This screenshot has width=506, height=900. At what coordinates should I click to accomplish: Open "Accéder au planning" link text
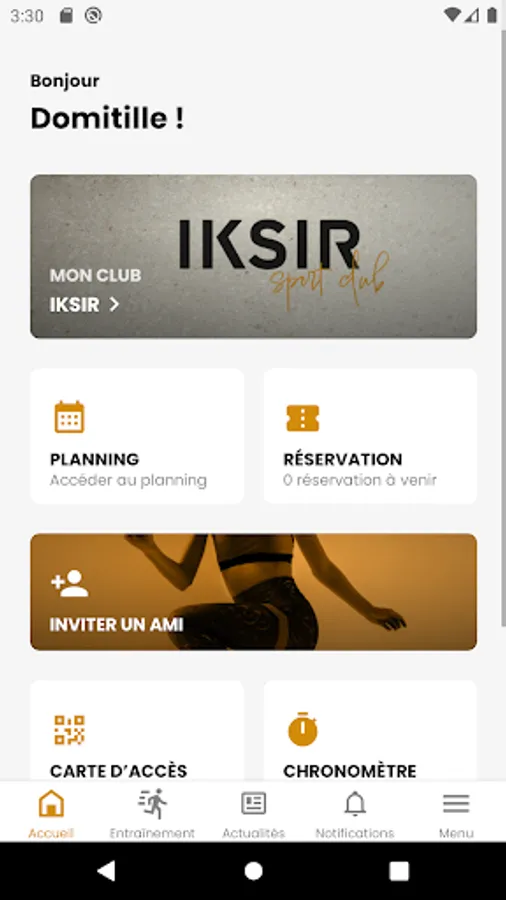pyautogui.click(x=129, y=480)
